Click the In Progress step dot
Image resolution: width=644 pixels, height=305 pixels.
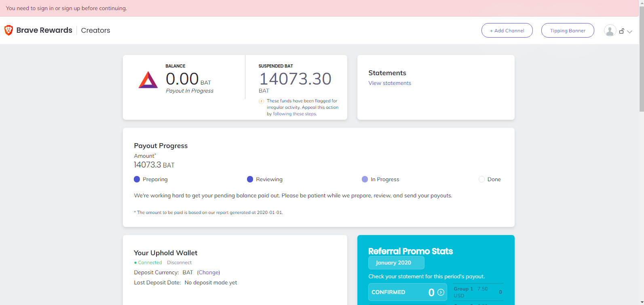coord(365,179)
